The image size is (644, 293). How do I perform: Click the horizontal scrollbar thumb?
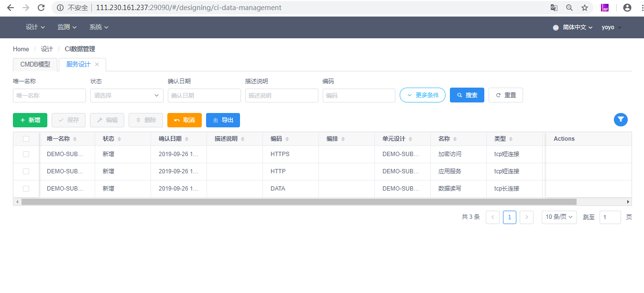pos(299,202)
